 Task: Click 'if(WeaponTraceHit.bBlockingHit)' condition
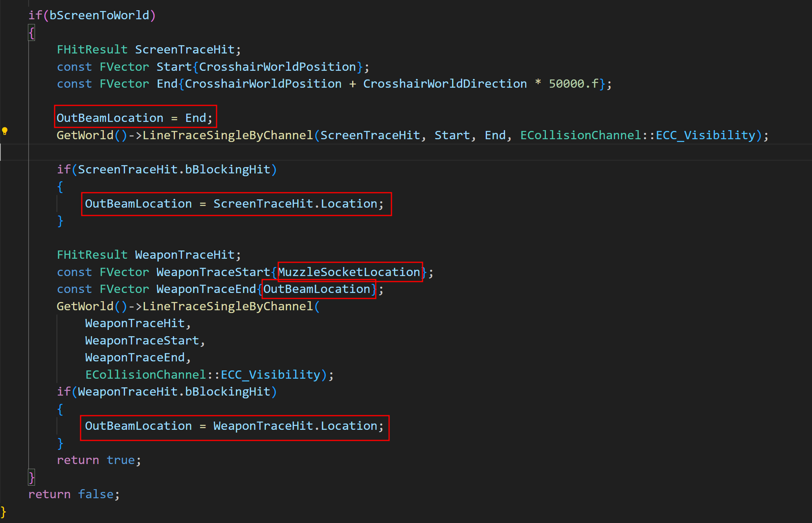[x=167, y=392]
